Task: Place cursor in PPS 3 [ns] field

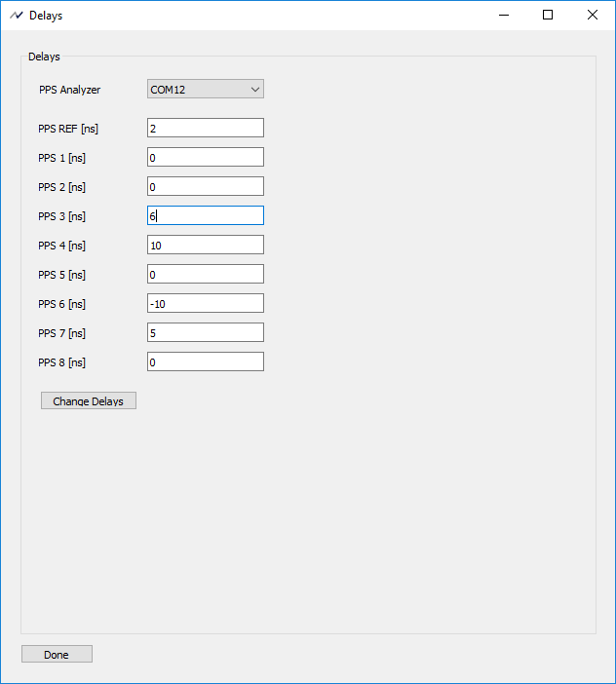Action: point(206,215)
